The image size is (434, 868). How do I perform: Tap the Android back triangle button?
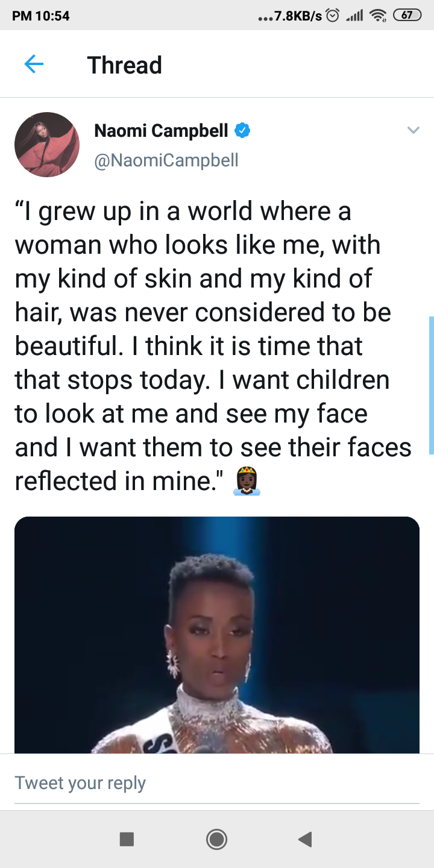pyautogui.click(x=305, y=839)
